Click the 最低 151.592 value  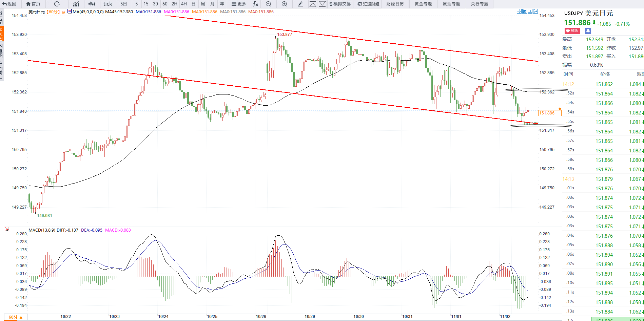[595, 48]
